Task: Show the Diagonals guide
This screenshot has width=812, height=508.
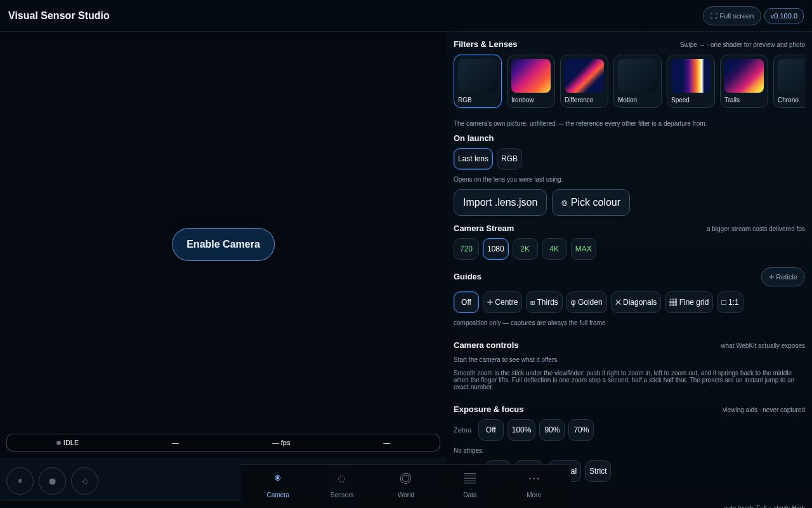Action: [x=636, y=302]
